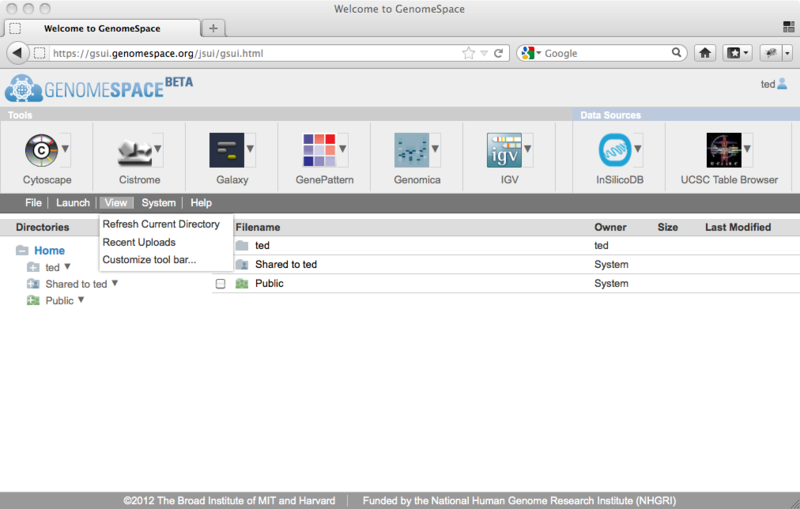Open a new browser tab with plus
The width and height of the screenshot is (800, 509).
click(213, 28)
